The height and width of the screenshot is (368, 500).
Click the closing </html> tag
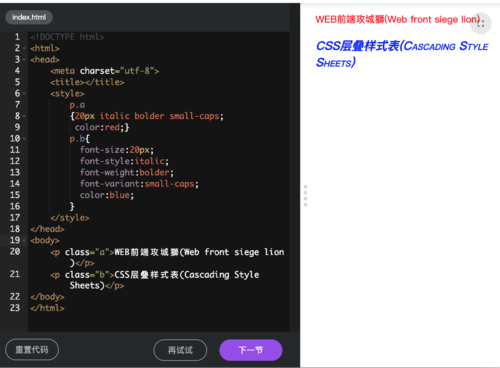(47, 308)
